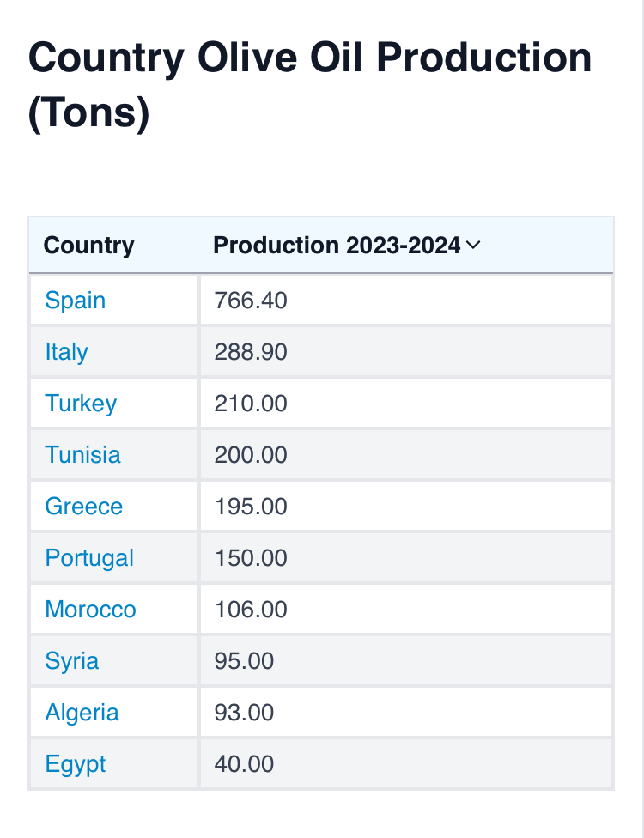The image size is (644, 838).
Task: Open the Italy country link
Action: [67, 352]
